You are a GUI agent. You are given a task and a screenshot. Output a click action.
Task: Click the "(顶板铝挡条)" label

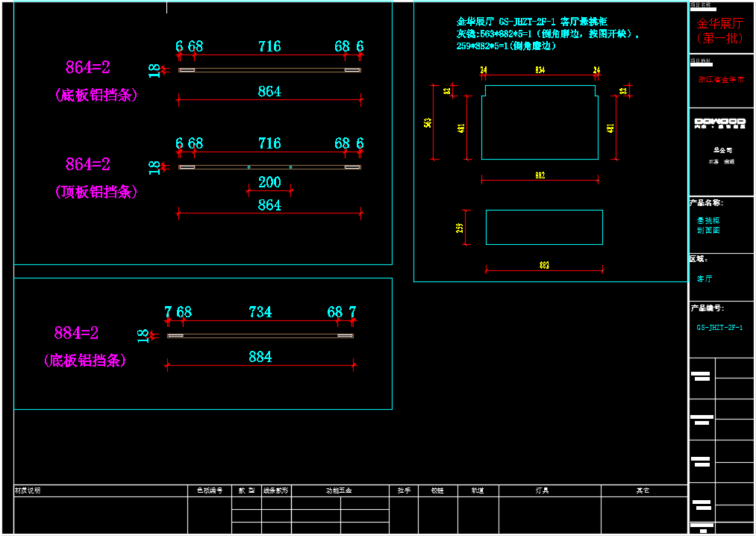(x=96, y=192)
